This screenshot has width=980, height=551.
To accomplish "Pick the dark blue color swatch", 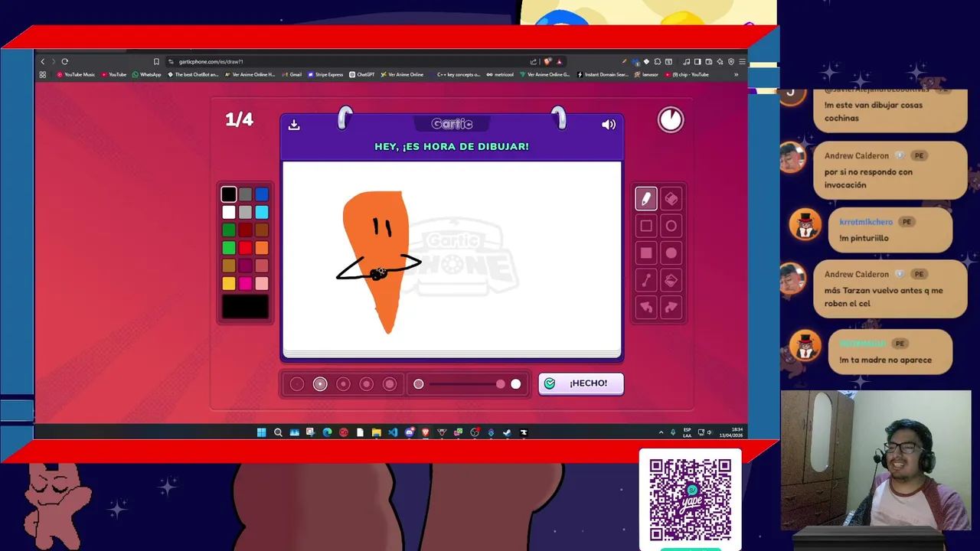I will pyautogui.click(x=262, y=194).
